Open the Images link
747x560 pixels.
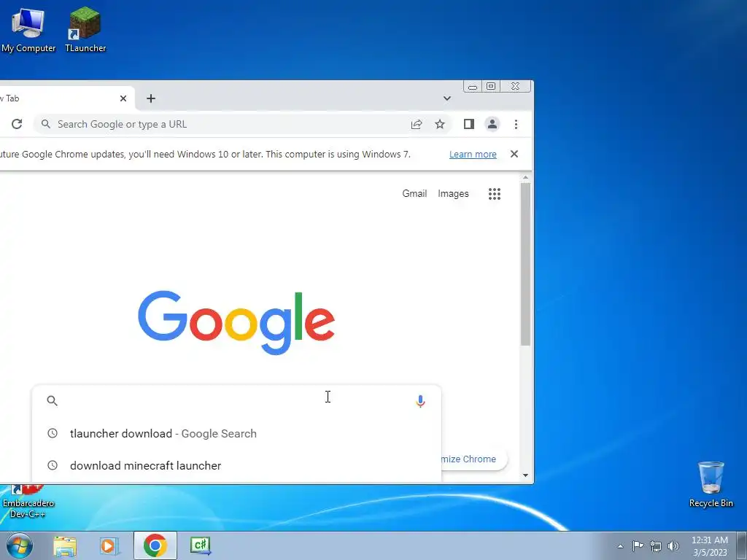(453, 193)
